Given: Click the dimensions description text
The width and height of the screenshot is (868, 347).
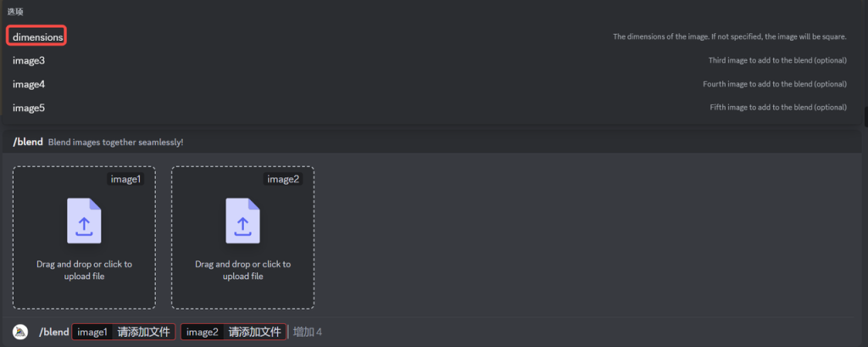Looking at the screenshot, I should 730,36.
